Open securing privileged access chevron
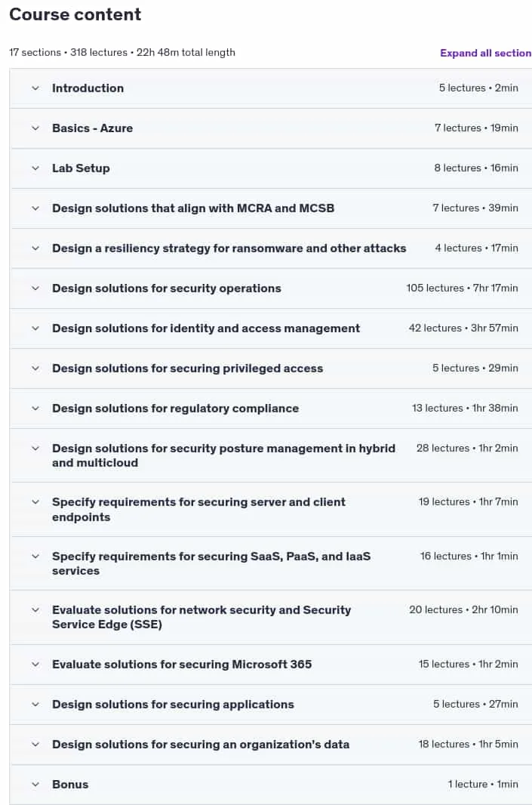Image resolution: width=532 pixels, height=805 pixels. click(x=35, y=369)
